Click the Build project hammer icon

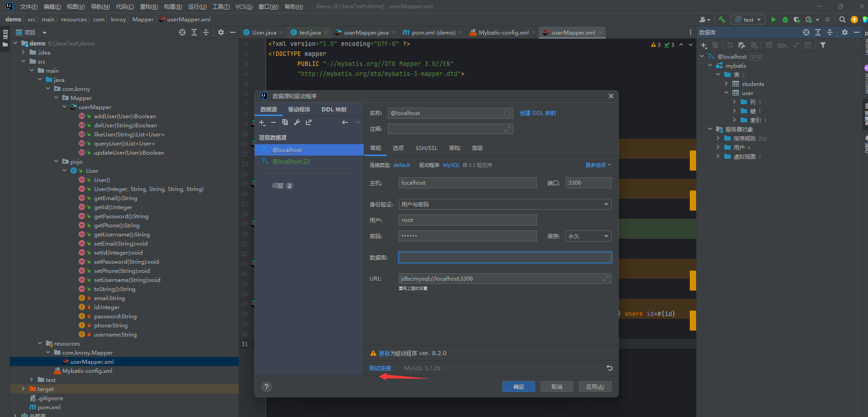(722, 20)
